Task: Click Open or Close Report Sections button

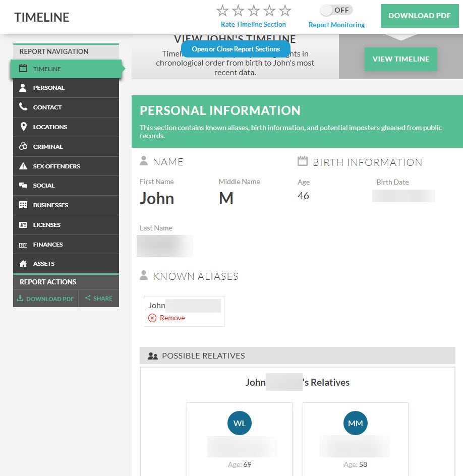Action: coord(236,49)
